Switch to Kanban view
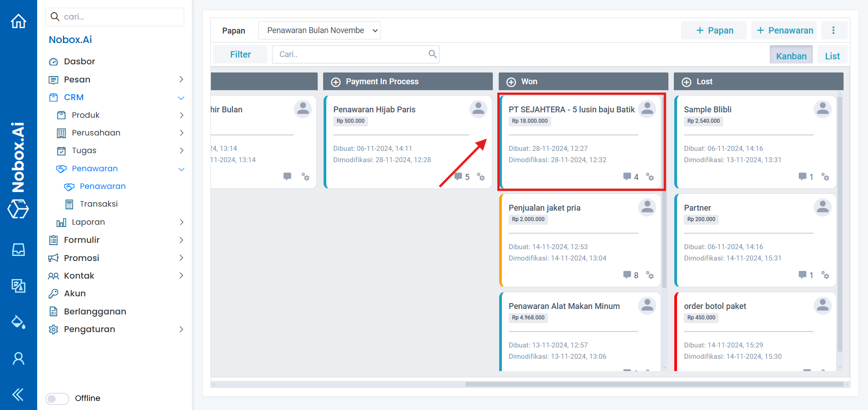Viewport: 868px width, 410px height. [791, 56]
